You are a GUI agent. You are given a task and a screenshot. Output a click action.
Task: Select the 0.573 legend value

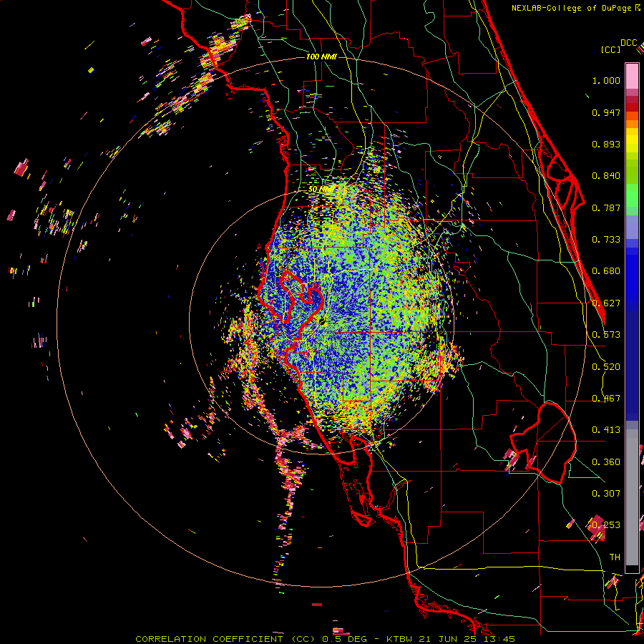coord(606,335)
